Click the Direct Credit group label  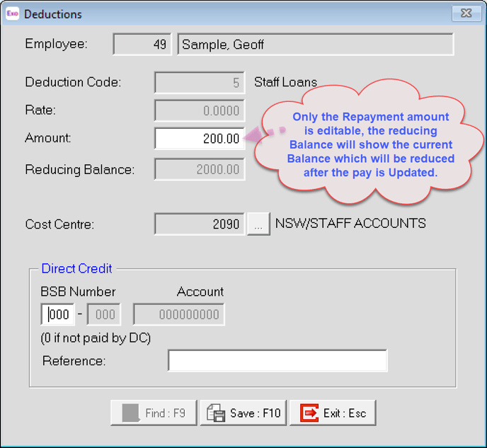point(76,268)
